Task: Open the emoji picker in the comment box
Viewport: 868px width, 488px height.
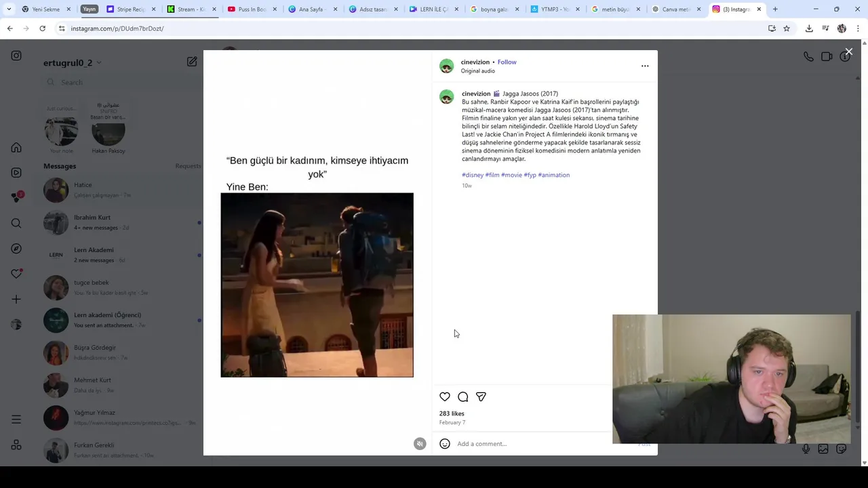Action: tap(445, 444)
